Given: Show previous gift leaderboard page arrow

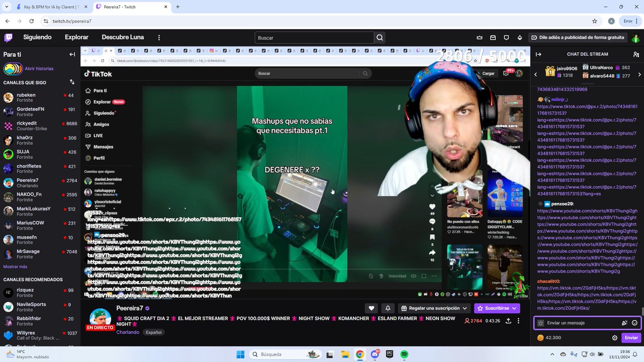Looking at the screenshot, I should point(535,75).
